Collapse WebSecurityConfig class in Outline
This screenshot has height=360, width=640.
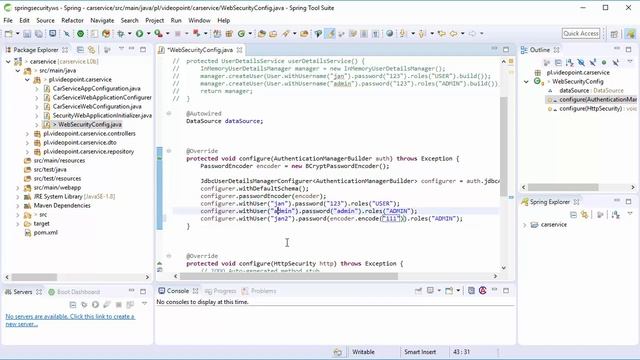526,82
